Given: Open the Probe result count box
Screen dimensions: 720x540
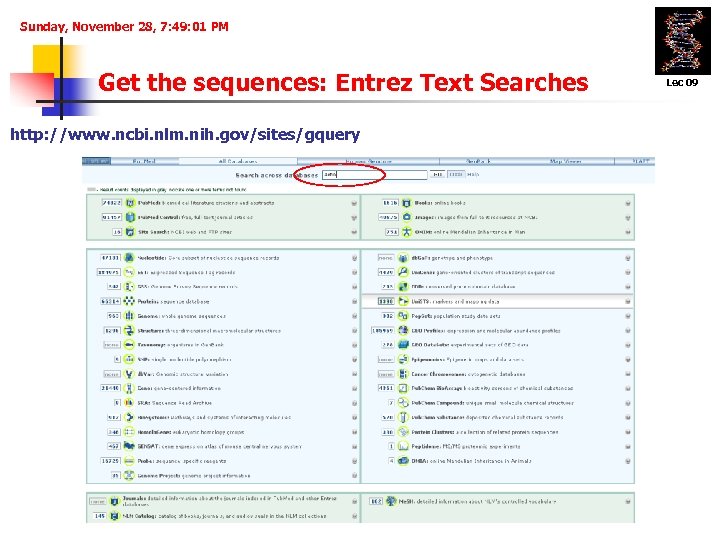Looking at the screenshot, I should coord(110,461).
